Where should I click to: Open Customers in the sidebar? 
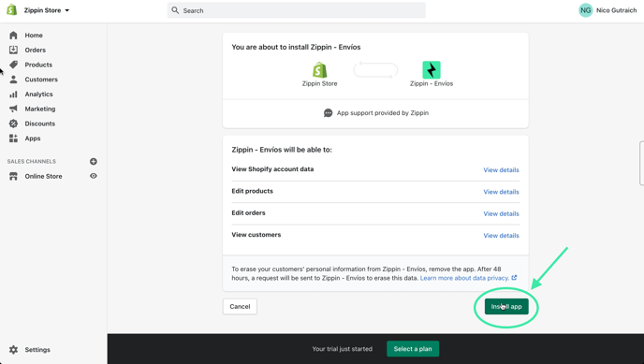41,80
